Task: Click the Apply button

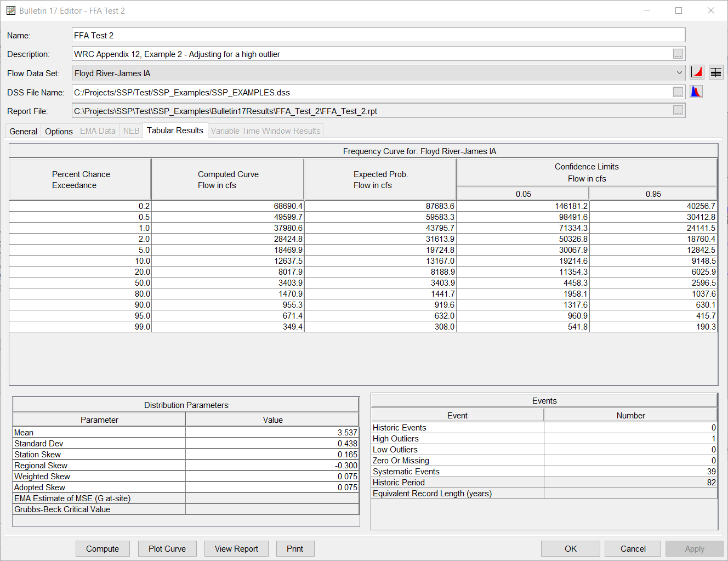Action: [x=695, y=548]
